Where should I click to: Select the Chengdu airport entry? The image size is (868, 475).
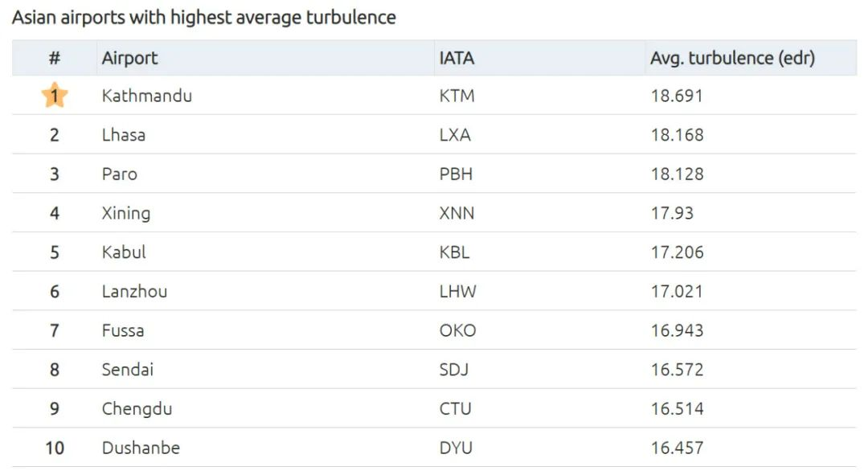(x=137, y=408)
